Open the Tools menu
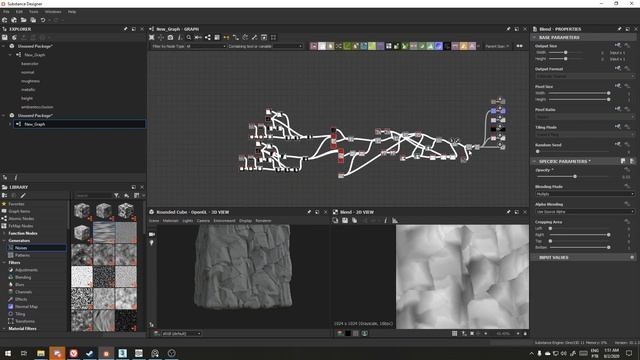This screenshot has height=360, width=640. coord(33,12)
